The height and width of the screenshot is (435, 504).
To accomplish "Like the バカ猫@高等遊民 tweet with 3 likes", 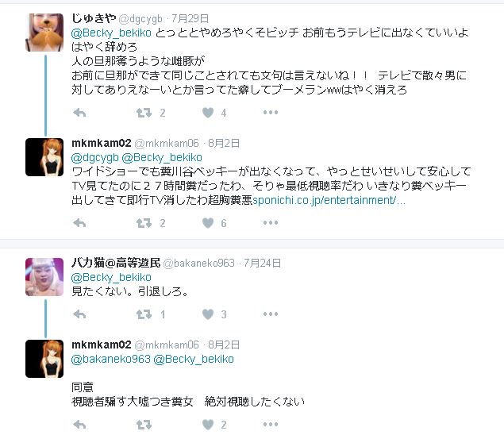I will (x=208, y=314).
